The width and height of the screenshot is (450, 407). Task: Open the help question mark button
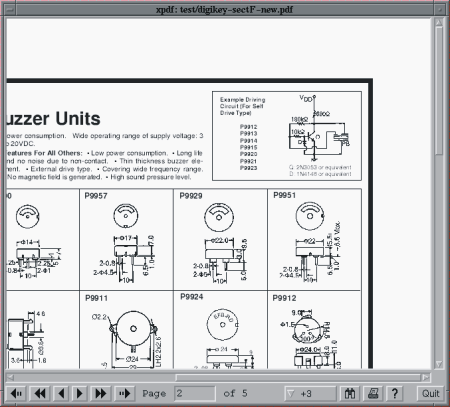(x=395, y=394)
